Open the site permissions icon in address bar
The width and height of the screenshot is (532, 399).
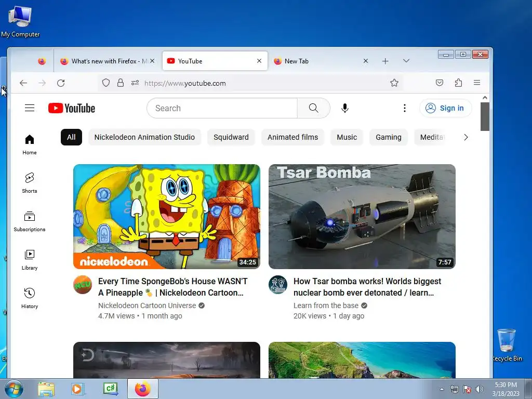135,83
